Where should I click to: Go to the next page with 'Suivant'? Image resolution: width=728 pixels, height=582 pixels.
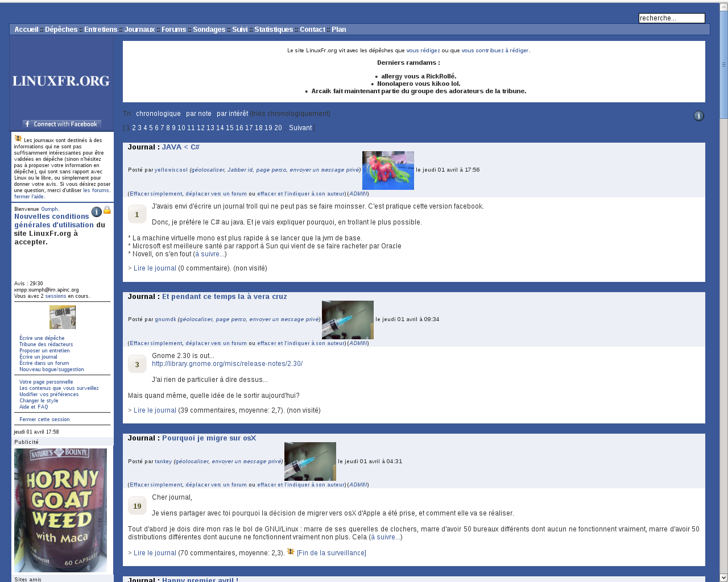click(x=300, y=128)
